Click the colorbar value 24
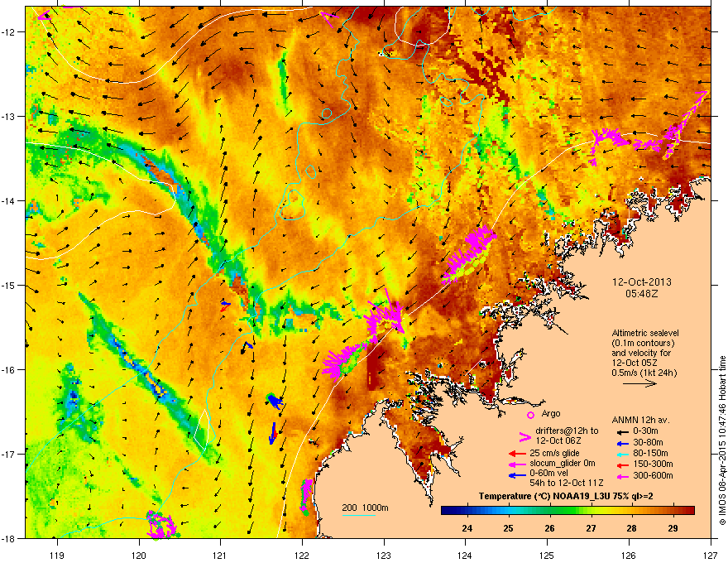Viewport: 728px width, 563px height. coord(467,528)
